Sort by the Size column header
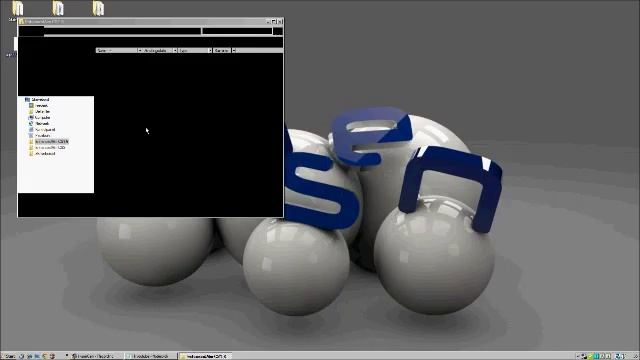 222,50
